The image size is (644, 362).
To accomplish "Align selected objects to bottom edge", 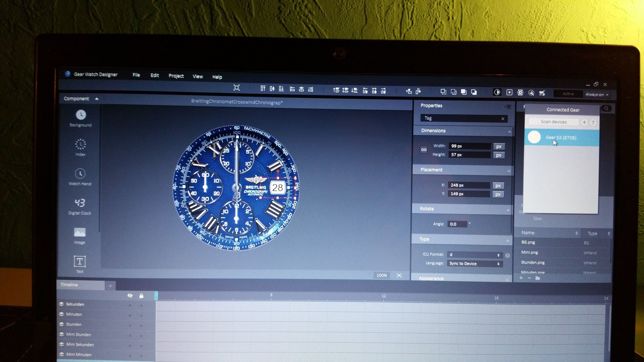I will pyautogui.click(x=281, y=89).
